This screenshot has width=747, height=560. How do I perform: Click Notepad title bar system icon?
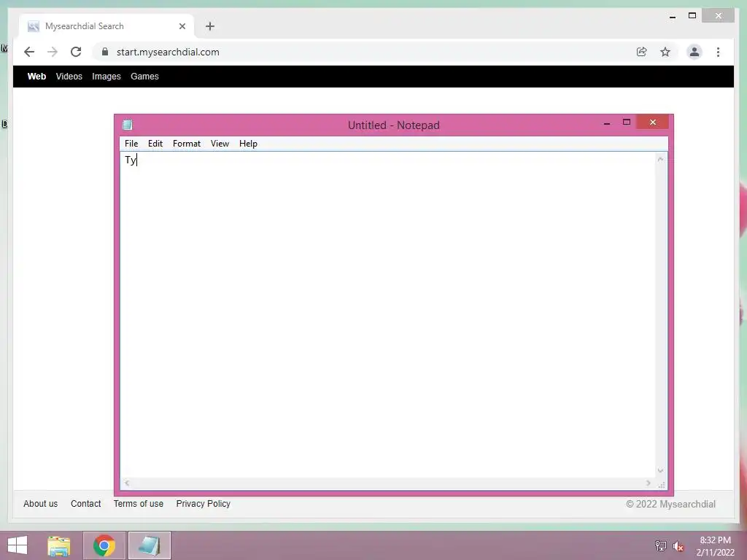tap(127, 125)
